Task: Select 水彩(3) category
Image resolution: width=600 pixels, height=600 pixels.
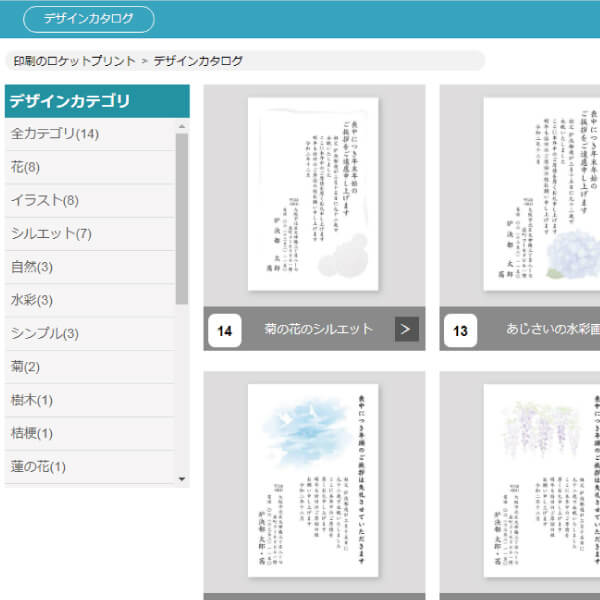Action: click(x=90, y=301)
